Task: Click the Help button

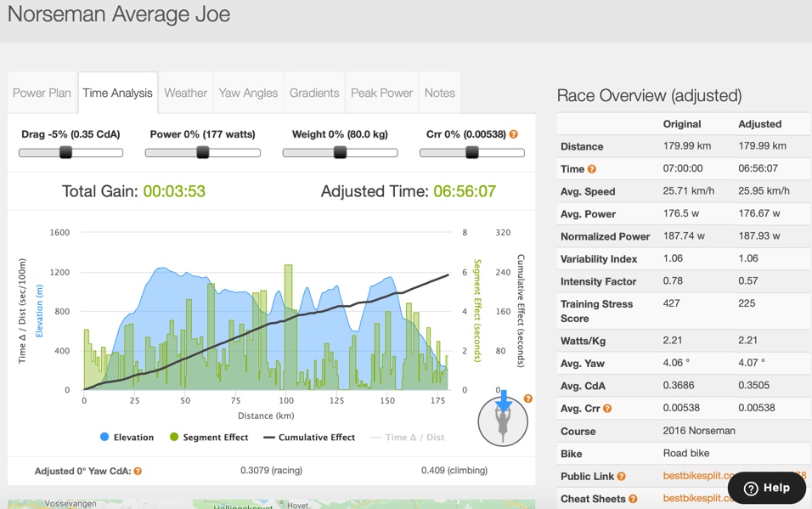Action: click(766, 488)
